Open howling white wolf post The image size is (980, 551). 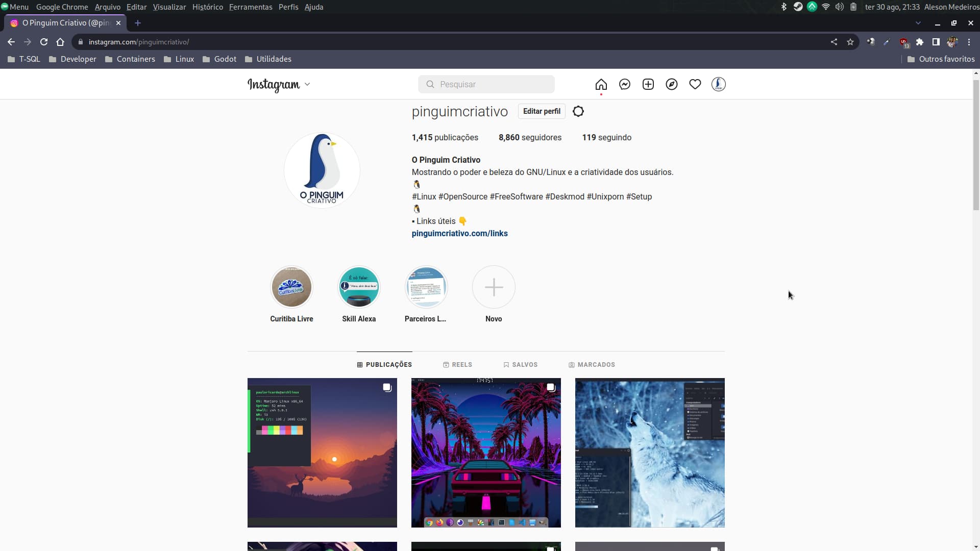pyautogui.click(x=650, y=453)
